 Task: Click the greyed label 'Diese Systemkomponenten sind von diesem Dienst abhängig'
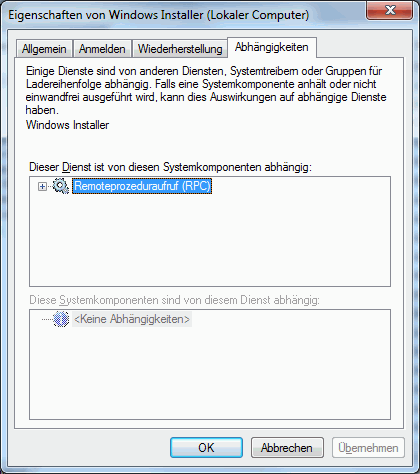[x=174, y=300]
